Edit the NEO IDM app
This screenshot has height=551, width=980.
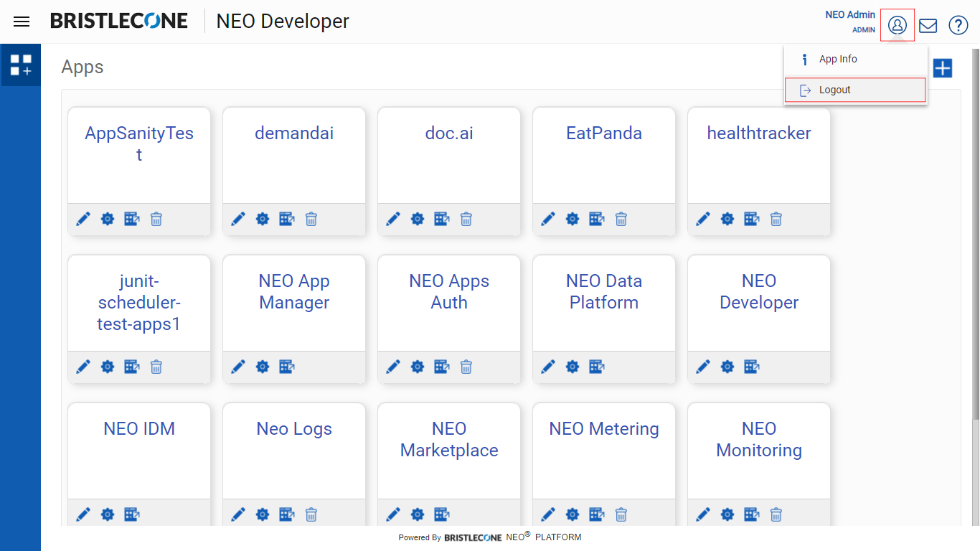[x=83, y=514]
